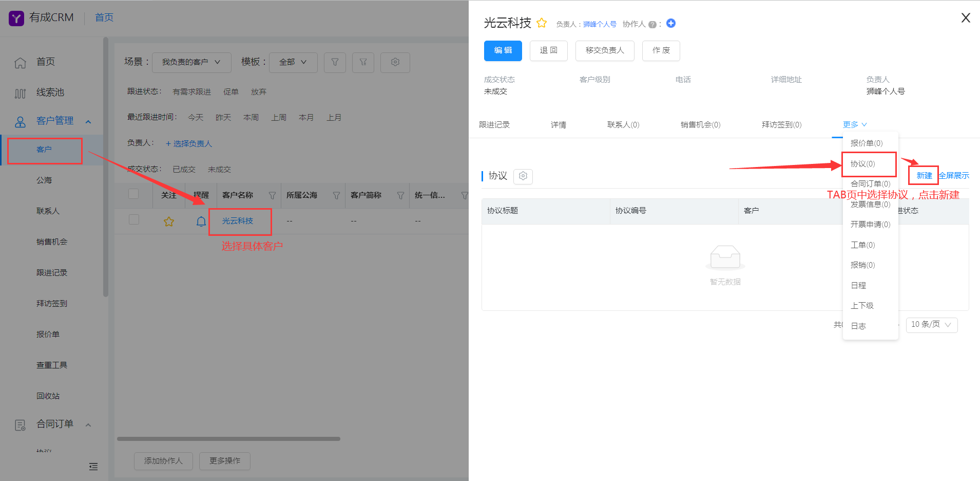Favorite 光云科技 with header star icon
The height and width of the screenshot is (481, 980).
coord(542,23)
